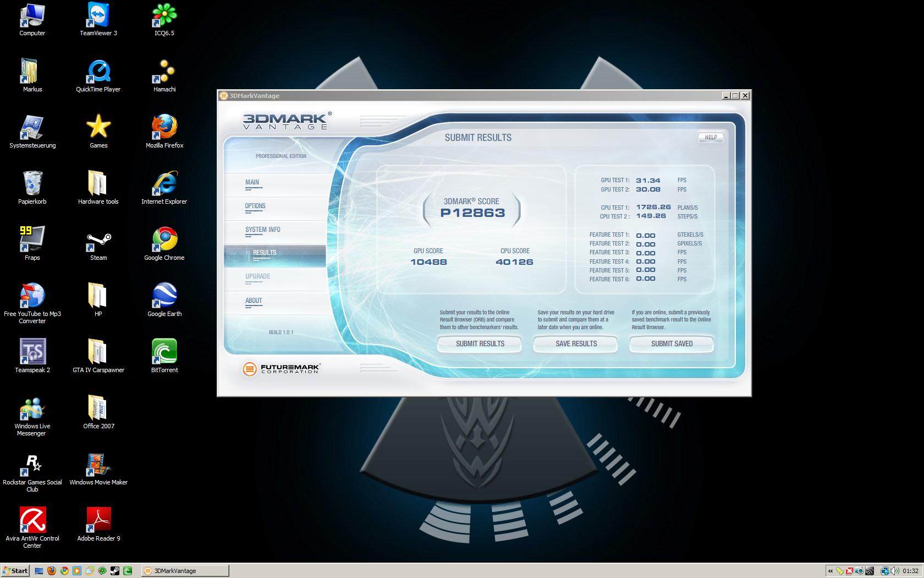Click the CPU score value 40126
This screenshot has height=578, width=924.
click(x=514, y=262)
